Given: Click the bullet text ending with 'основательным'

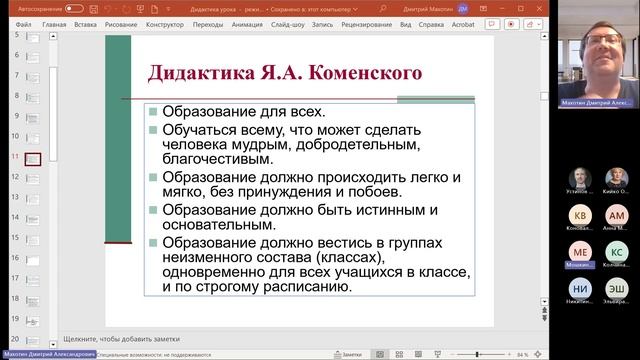Looking at the screenshot, I should coord(300,217).
